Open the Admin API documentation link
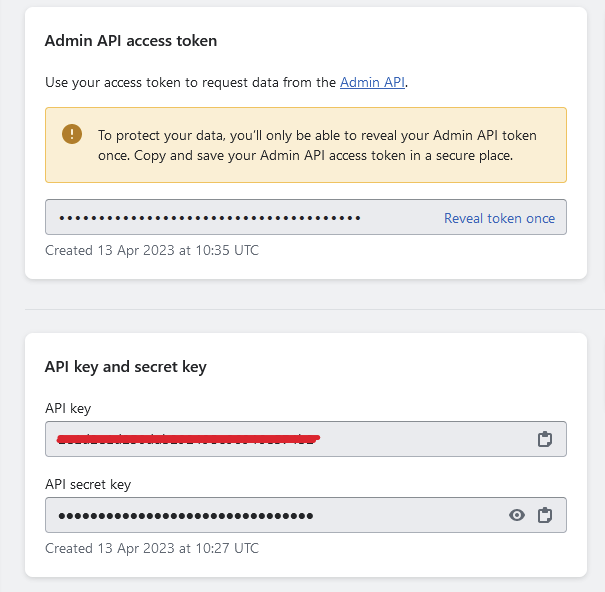Screen dimensions: 605x592 [x=372, y=82]
